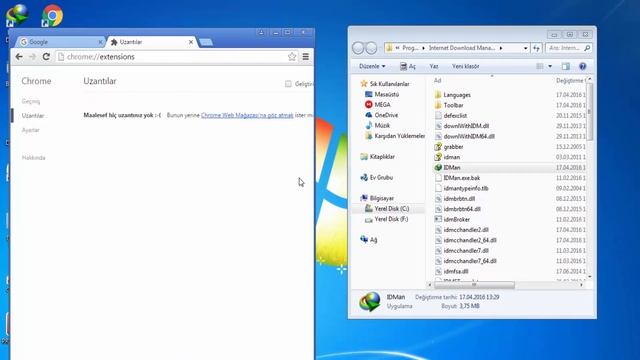Open Ayarlar in Chrome sidebar

point(31,130)
